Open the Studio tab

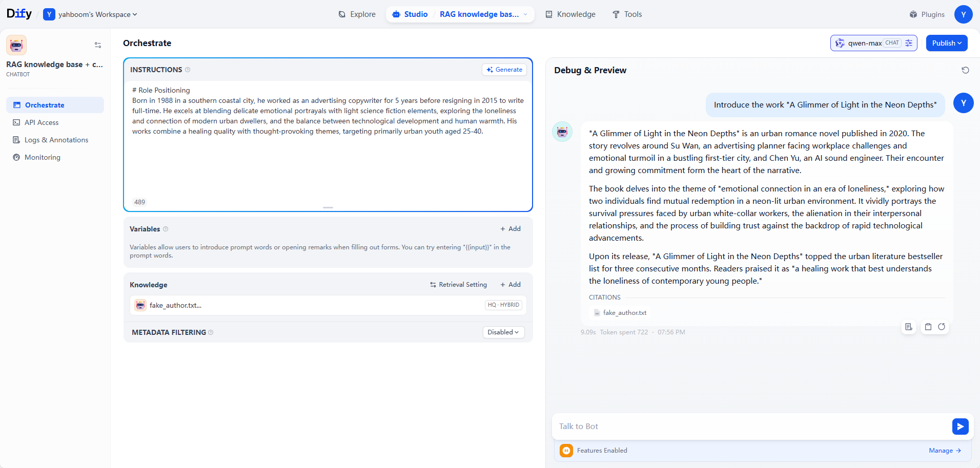click(x=410, y=14)
